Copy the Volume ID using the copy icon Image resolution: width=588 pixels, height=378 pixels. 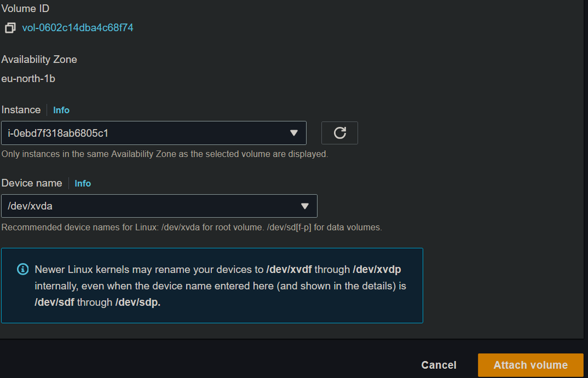pos(10,28)
